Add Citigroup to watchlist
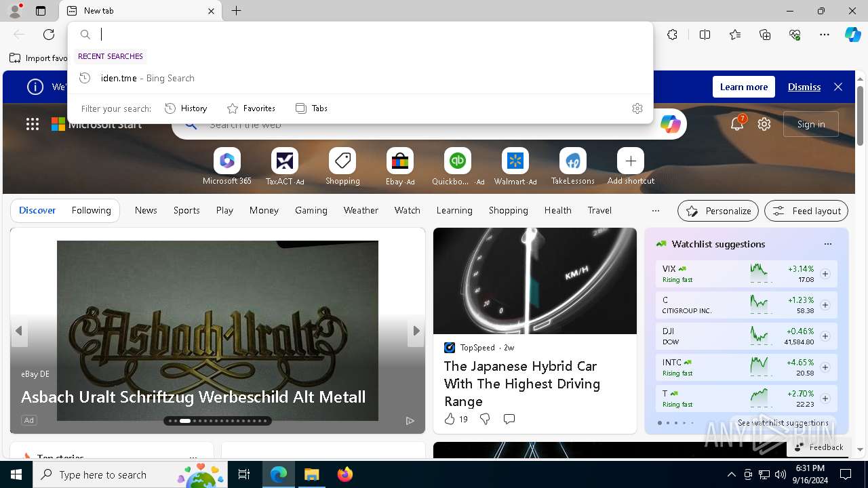This screenshot has height=488, width=868. pyautogui.click(x=825, y=305)
